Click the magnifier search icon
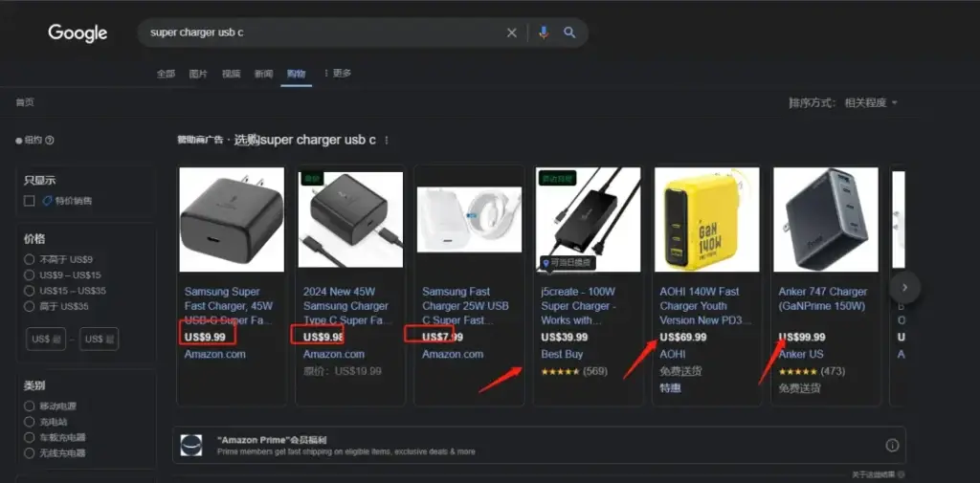 click(x=569, y=33)
